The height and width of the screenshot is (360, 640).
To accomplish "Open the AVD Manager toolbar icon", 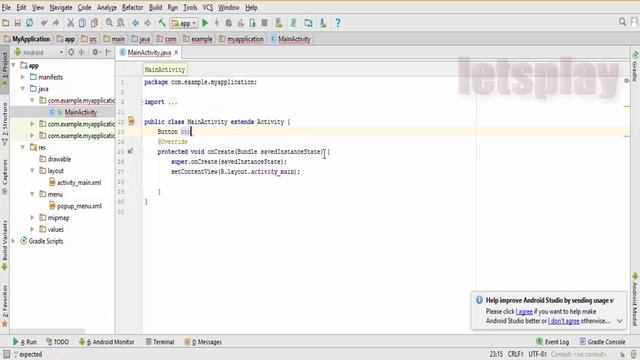I will pyautogui.click(x=279, y=23).
